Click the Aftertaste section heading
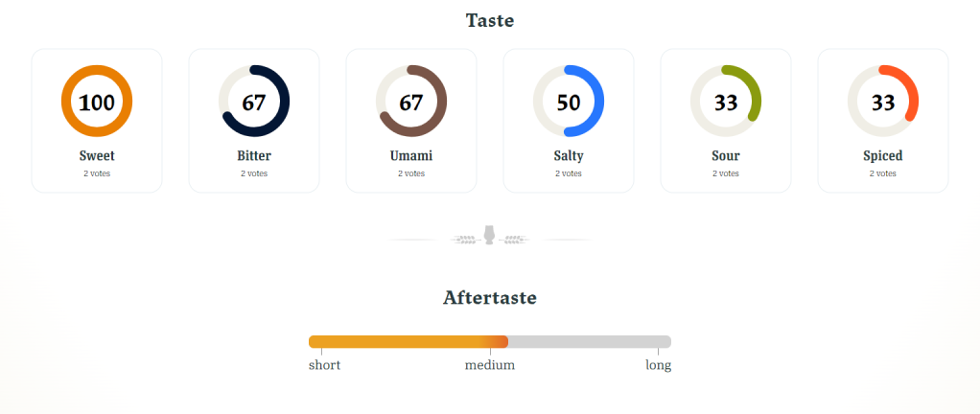This screenshot has width=980, height=414. (x=490, y=297)
